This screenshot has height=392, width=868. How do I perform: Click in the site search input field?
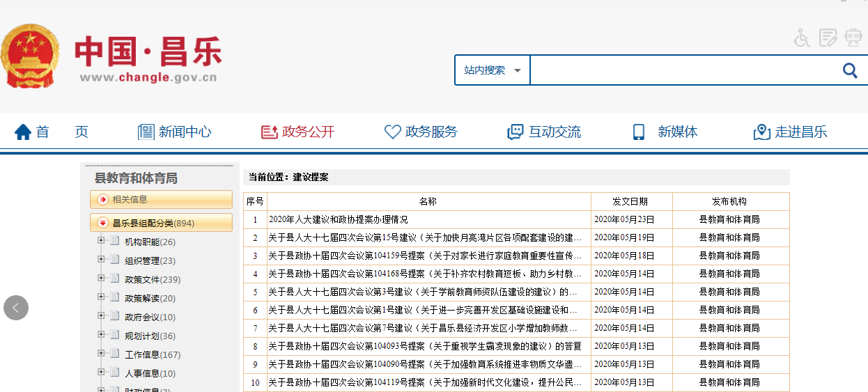tap(683, 70)
